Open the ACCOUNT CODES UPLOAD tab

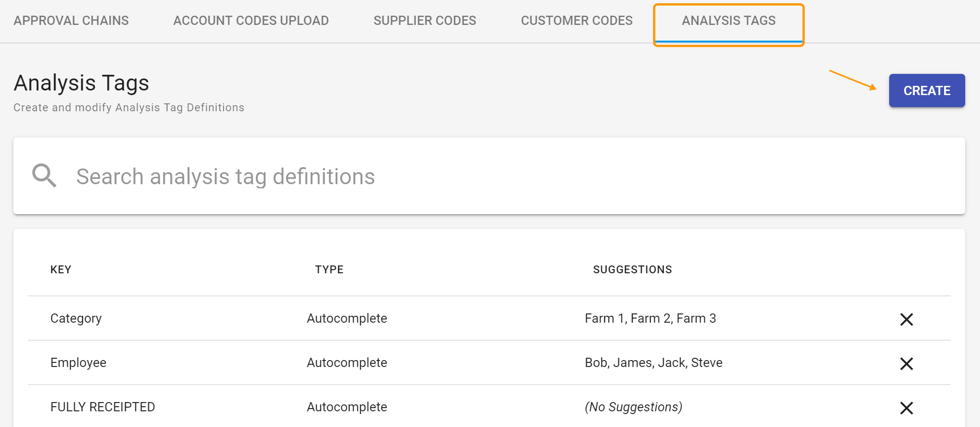(x=250, y=20)
